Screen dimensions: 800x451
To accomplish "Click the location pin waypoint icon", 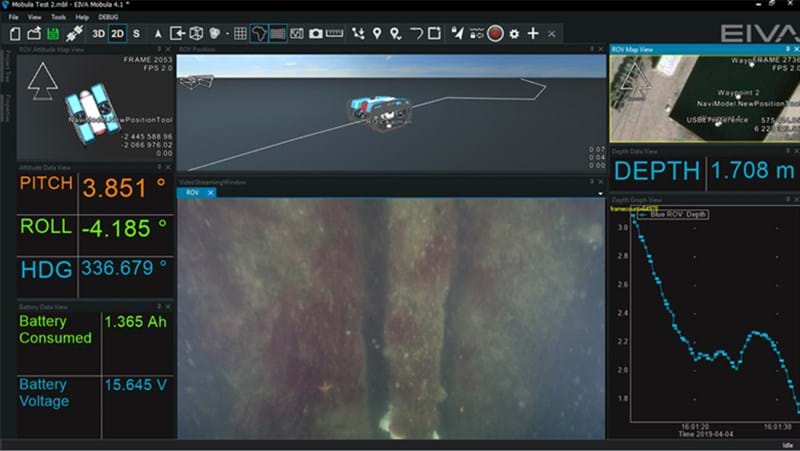I will pyautogui.click(x=377, y=33).
